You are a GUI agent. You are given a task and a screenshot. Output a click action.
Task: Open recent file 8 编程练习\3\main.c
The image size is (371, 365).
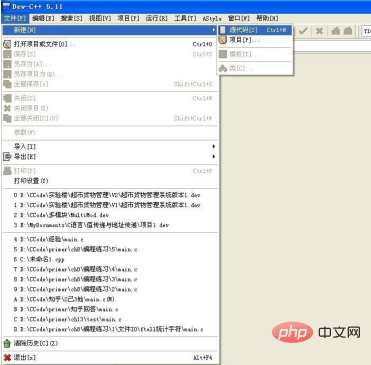pyautogui.click(x=110, y=279)
